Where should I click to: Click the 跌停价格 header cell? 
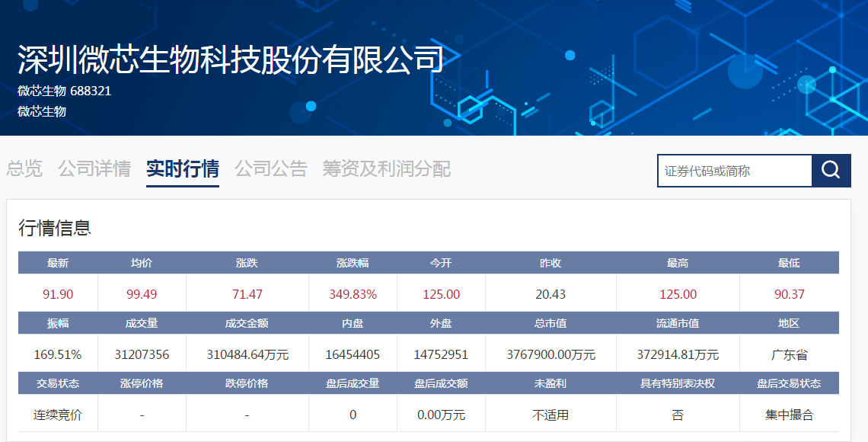click(247, 383)
